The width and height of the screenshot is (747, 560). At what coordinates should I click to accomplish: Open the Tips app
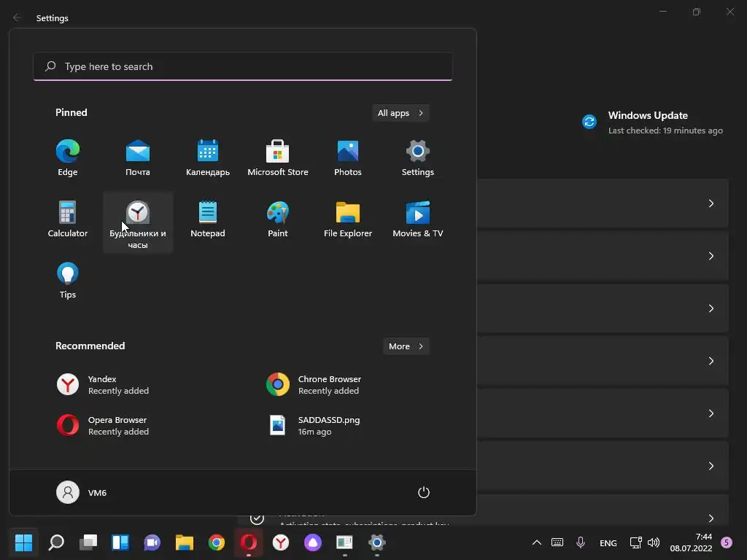(x=68, y=281)
